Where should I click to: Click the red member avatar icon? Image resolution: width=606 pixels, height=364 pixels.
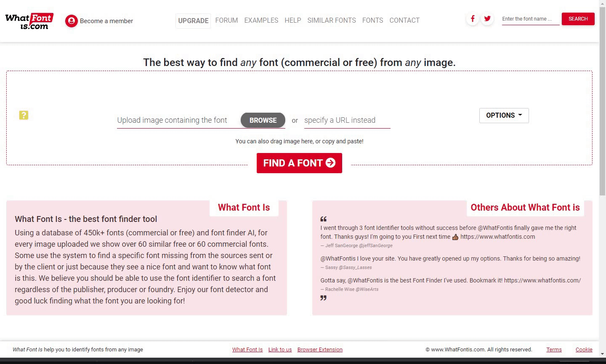[72, 21]
